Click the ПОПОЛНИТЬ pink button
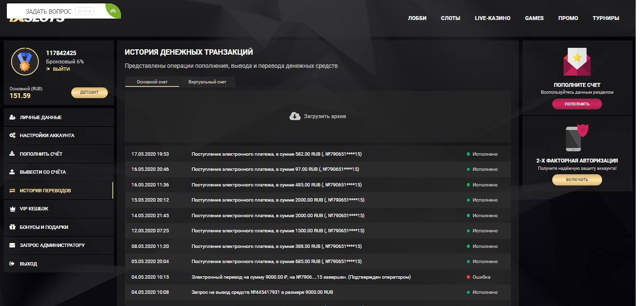The width and height of the screenshot is (644, 306). pyautogui.click(x=577, y=104)
